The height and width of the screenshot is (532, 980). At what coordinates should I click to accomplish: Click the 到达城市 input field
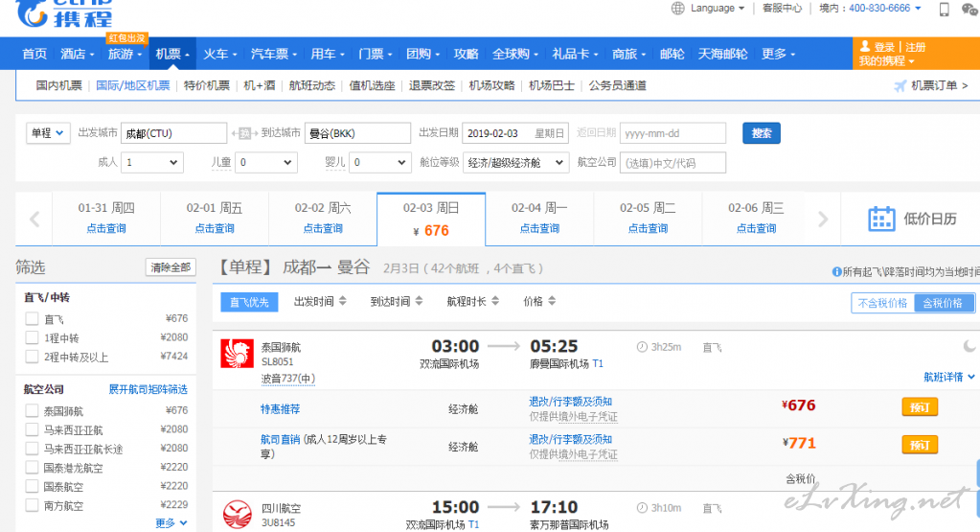(357, 133)
